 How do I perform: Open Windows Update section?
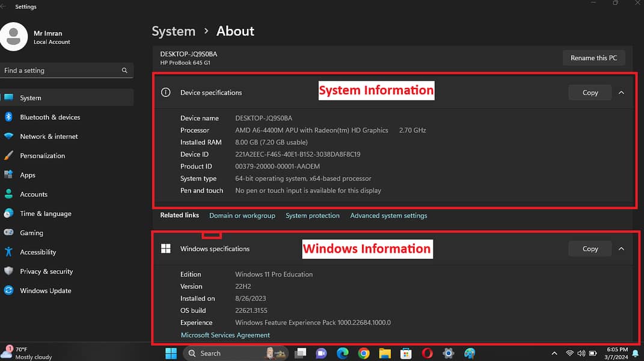tap(45, 291)
